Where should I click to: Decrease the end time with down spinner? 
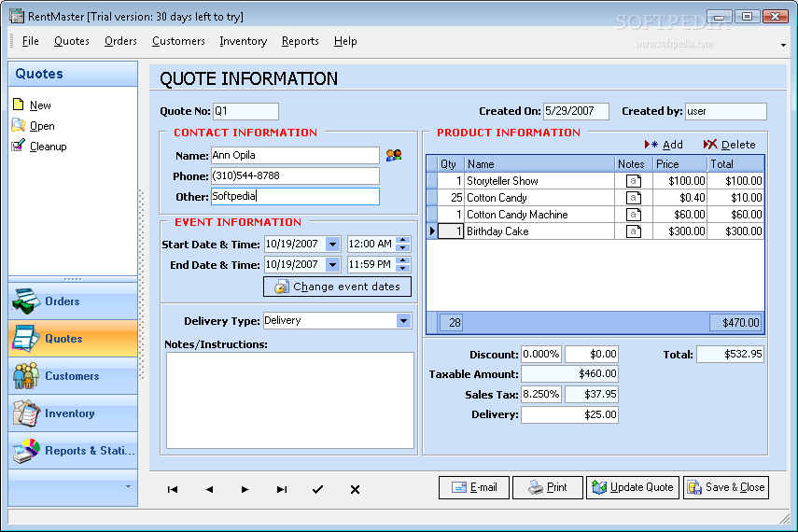[403, 268]
